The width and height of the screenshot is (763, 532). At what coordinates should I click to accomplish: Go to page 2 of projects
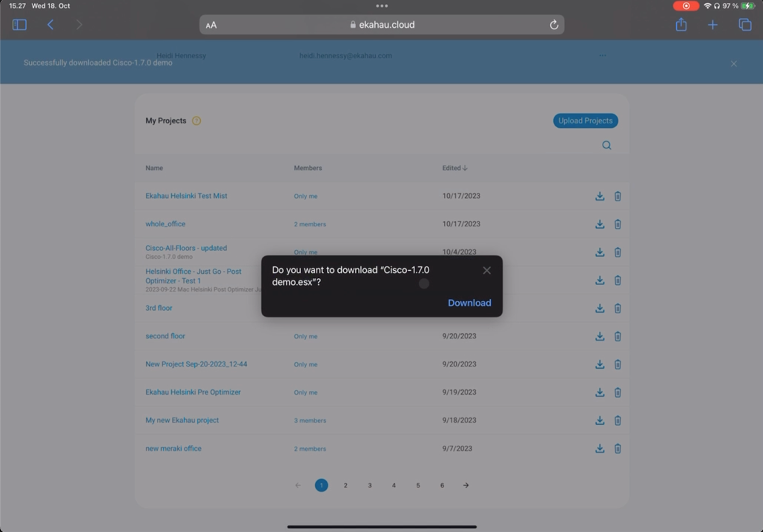tap(346, 485)
